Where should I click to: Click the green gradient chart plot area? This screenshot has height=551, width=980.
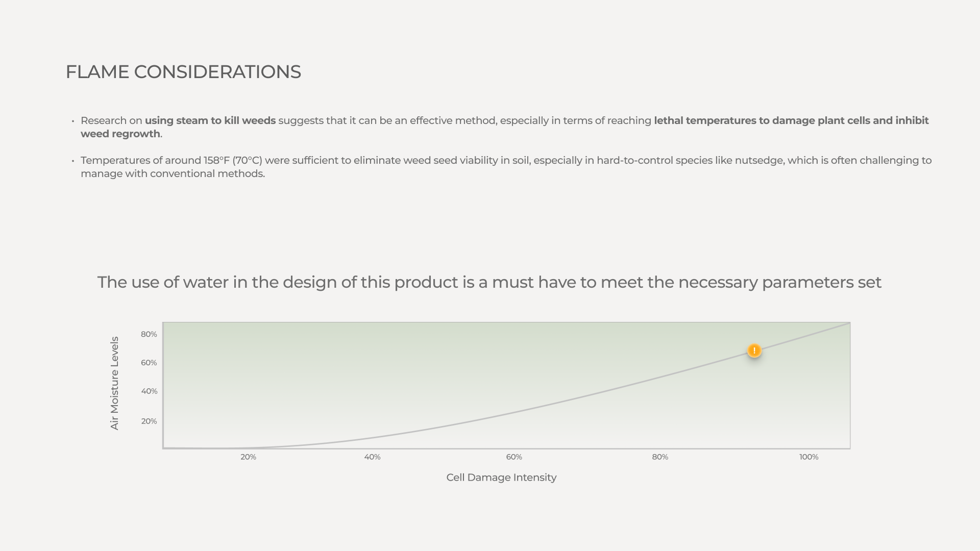pyautogui.click(x=506, y=385)
